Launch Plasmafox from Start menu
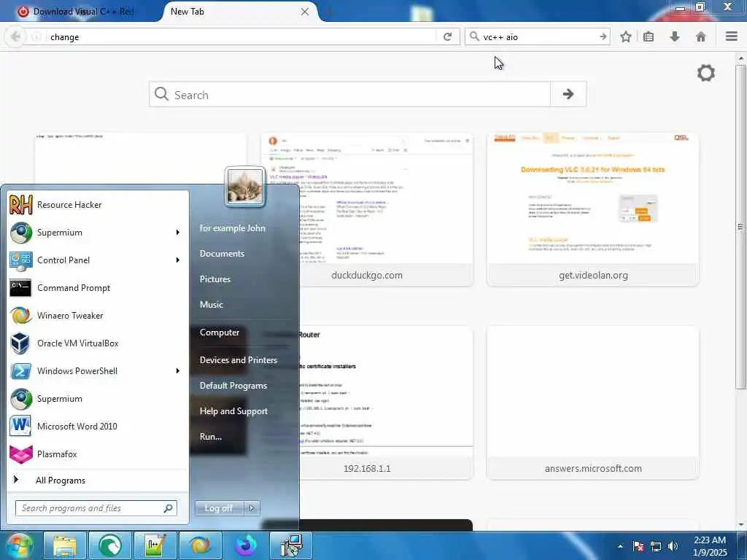 click(98, 454)
